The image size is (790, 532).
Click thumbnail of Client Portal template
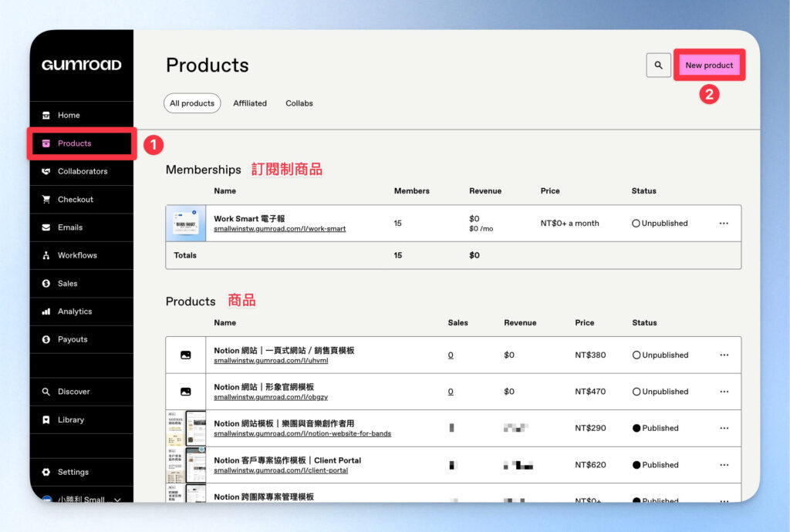click(186, 465)
